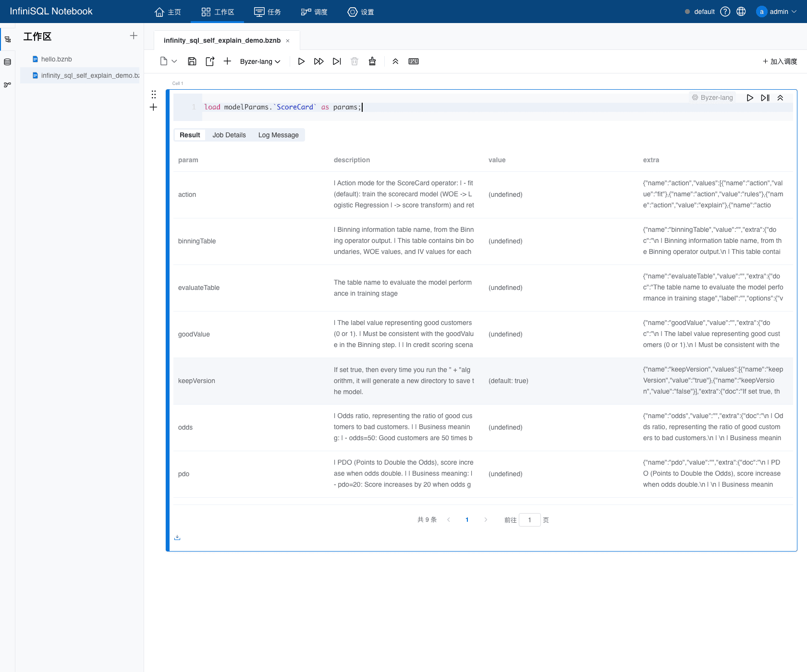Run to the current cell from the toolbar

(337, 61)
